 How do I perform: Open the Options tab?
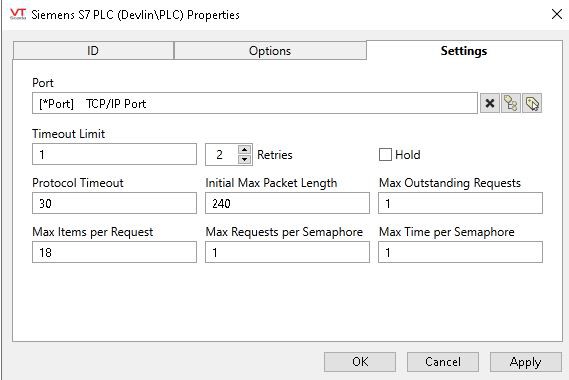pyautogui.click(x=270, y=50)
